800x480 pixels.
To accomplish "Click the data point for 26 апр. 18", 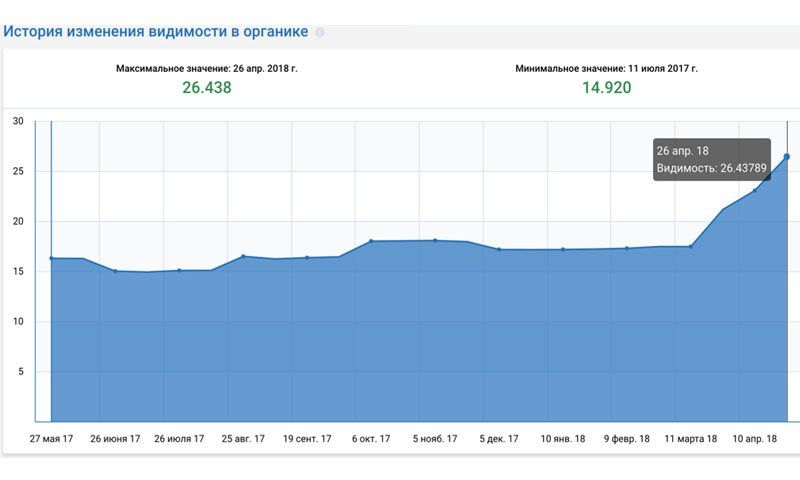I will click(x=787, y=157).
